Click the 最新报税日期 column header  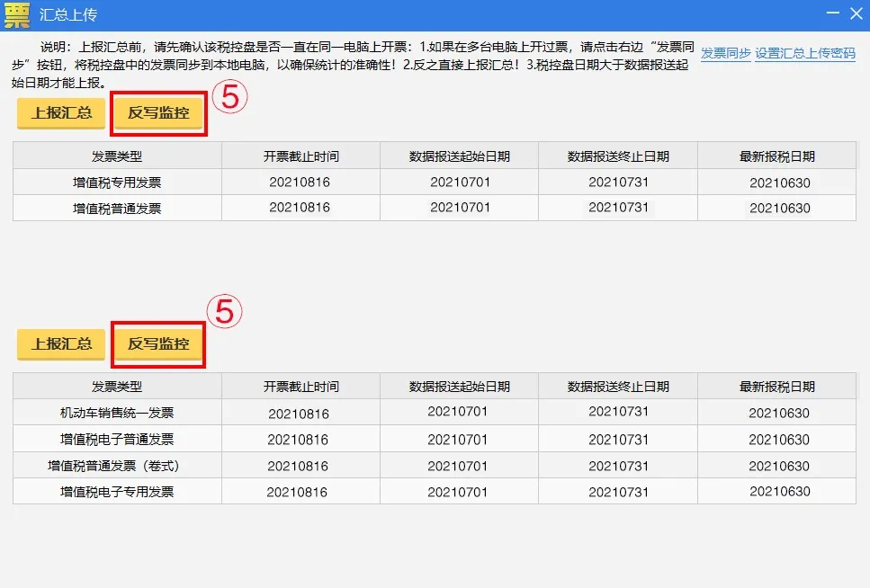tap(776, 155)
